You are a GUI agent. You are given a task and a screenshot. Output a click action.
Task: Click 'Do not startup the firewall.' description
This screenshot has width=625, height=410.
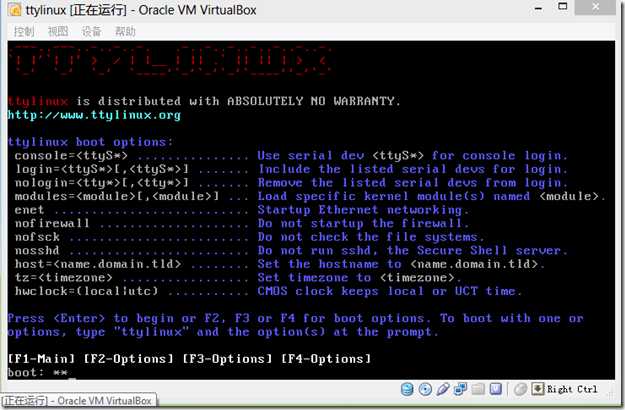coord(364,224)
